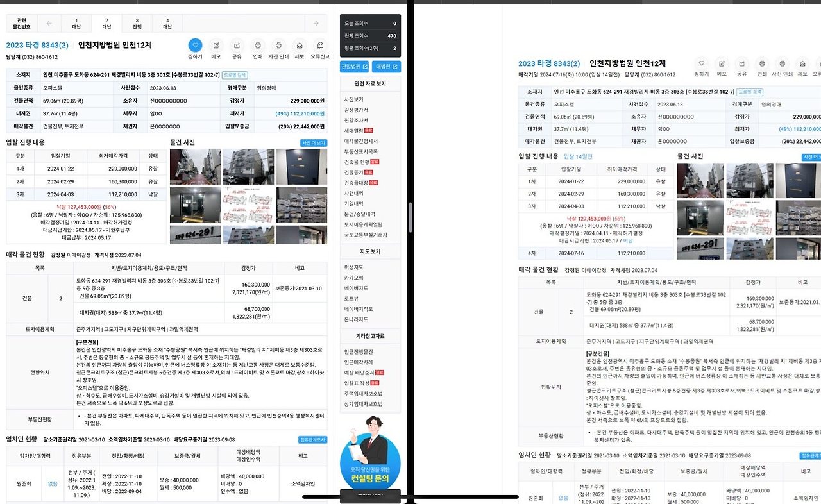The image size is (821, 504).
Task: Open 메모 icon in left window
Action: coord(216,45)
